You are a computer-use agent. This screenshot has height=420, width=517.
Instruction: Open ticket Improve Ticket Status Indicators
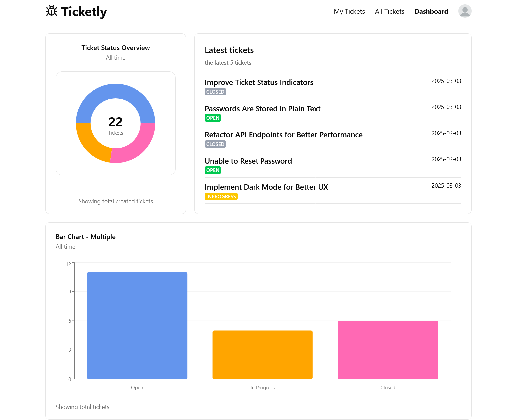pyautogui.click(x=259, y=82)
